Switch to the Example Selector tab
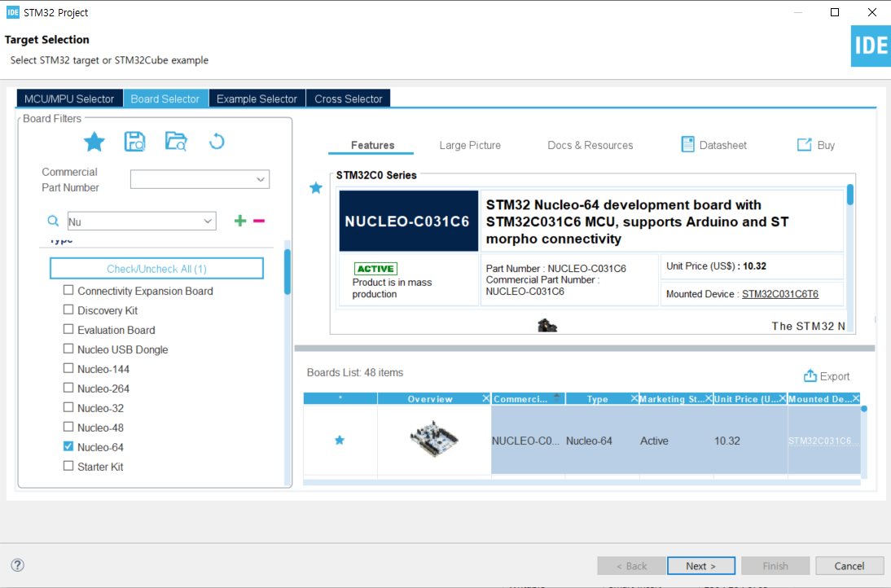Screen dimensions: 891x588 tap(257, 99)
